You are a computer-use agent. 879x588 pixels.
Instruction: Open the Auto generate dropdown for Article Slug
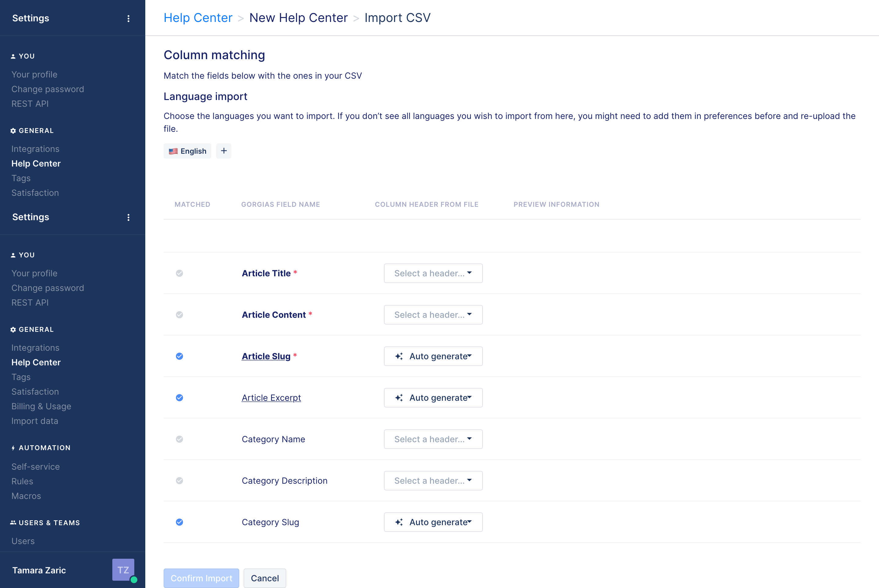[x=433, y=356]
